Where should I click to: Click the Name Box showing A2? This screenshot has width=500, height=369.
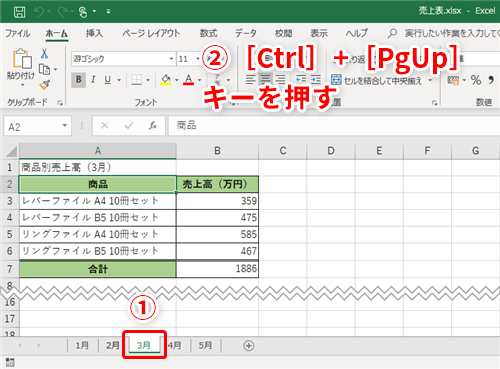tap(32, 126)
